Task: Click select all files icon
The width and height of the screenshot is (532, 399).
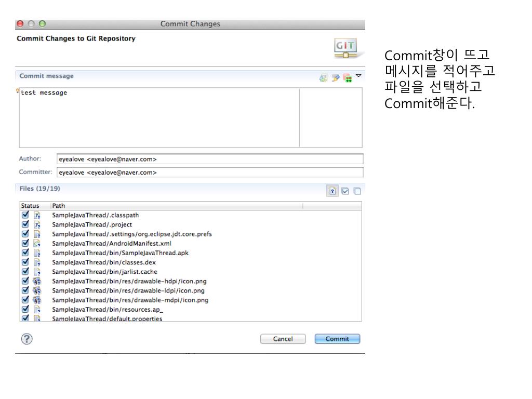Action: pos(345,191)
